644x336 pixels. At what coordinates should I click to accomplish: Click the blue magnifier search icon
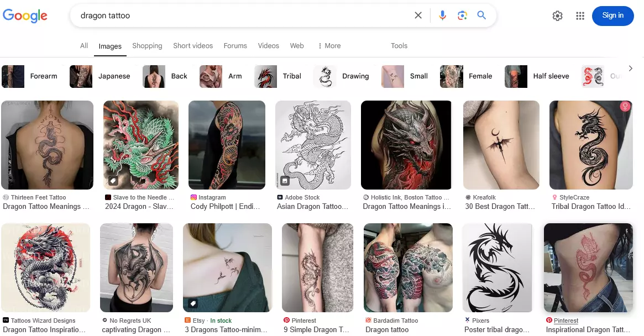(481, 15)
